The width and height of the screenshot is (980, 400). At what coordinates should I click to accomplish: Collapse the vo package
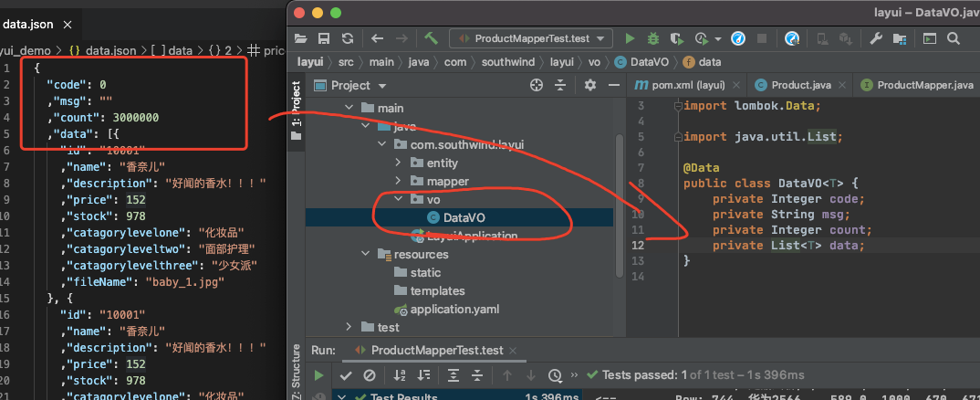coord(398,199)
